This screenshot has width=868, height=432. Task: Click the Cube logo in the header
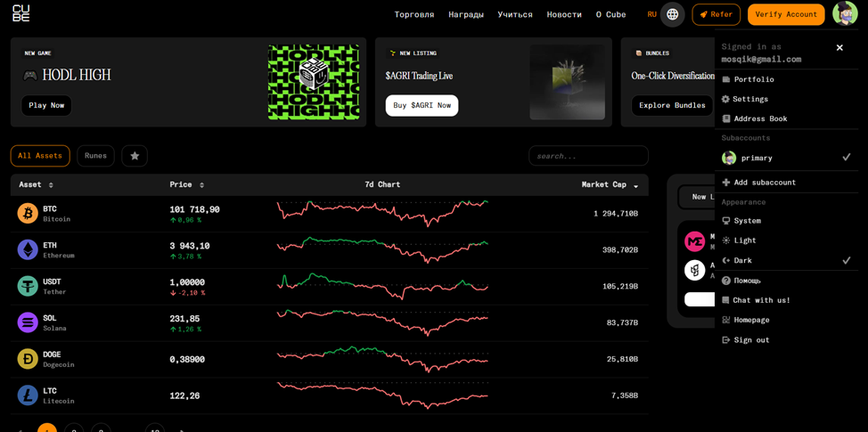[21, 14]
